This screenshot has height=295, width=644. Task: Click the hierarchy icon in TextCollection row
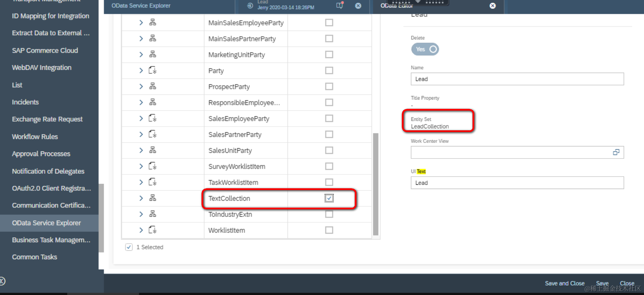152,198
